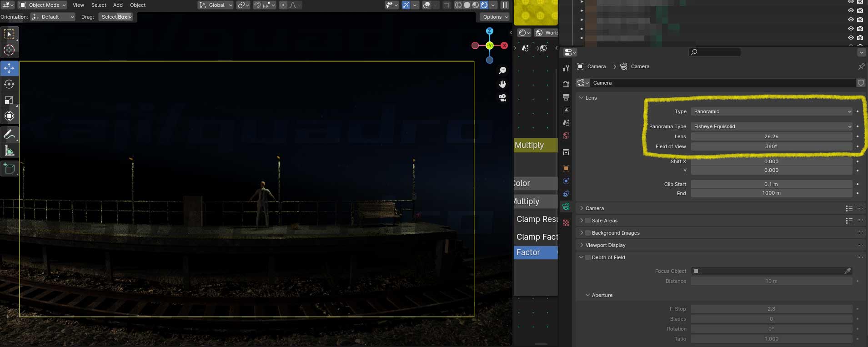The height and width of the screenshot is (347, 868).
Task: Click the viewport zoom magnifier icon
Action: coord(502,70)
